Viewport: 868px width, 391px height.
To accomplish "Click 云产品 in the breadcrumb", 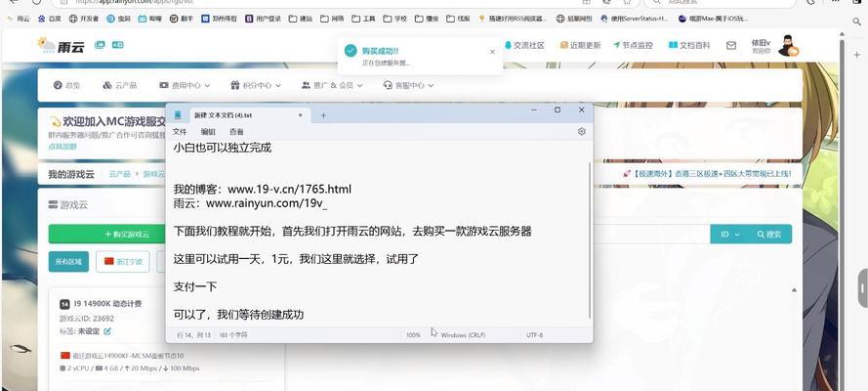I will pyautogui.click(x=119, y=174).
